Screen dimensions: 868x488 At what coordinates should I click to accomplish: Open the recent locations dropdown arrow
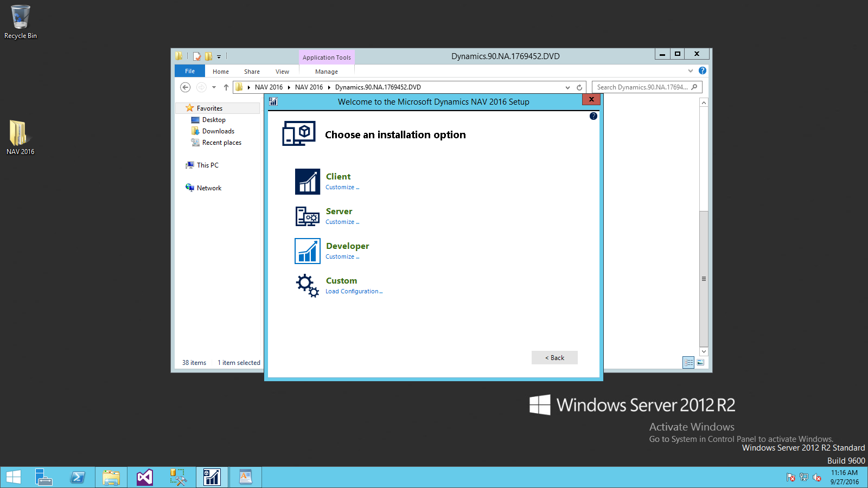214,87
